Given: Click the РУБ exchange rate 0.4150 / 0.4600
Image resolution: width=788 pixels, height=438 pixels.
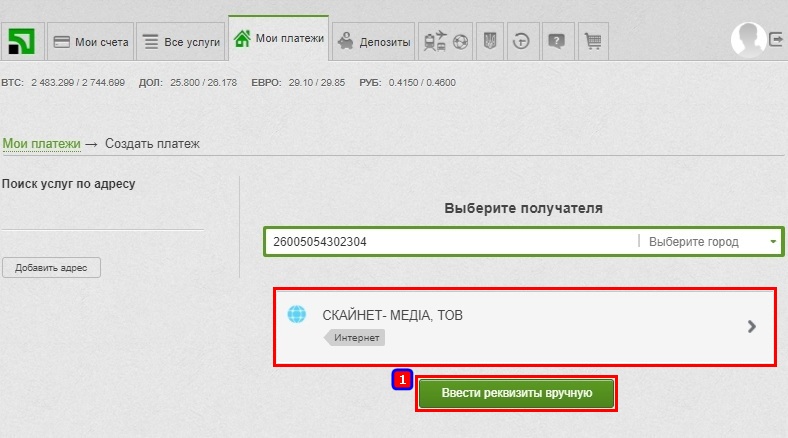Looking at the screenshot, I should pos(407,82).
